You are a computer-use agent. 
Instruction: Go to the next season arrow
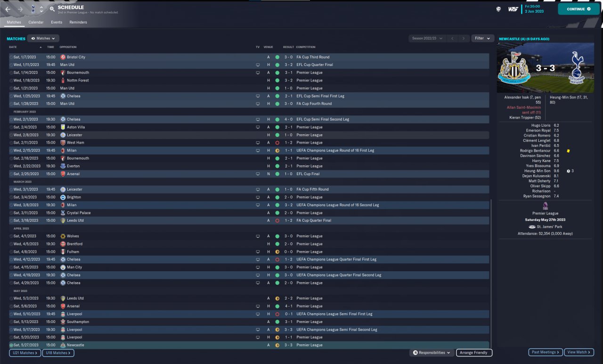(x=464, y=39)
